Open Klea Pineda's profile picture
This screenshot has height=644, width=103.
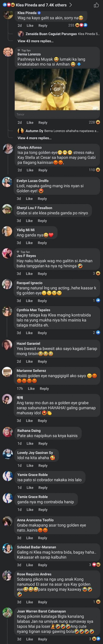pos(8,14)
